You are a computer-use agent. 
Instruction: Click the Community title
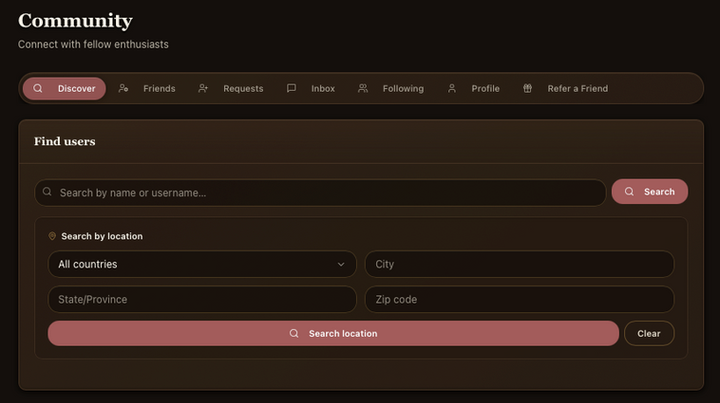tap(75, 21)
